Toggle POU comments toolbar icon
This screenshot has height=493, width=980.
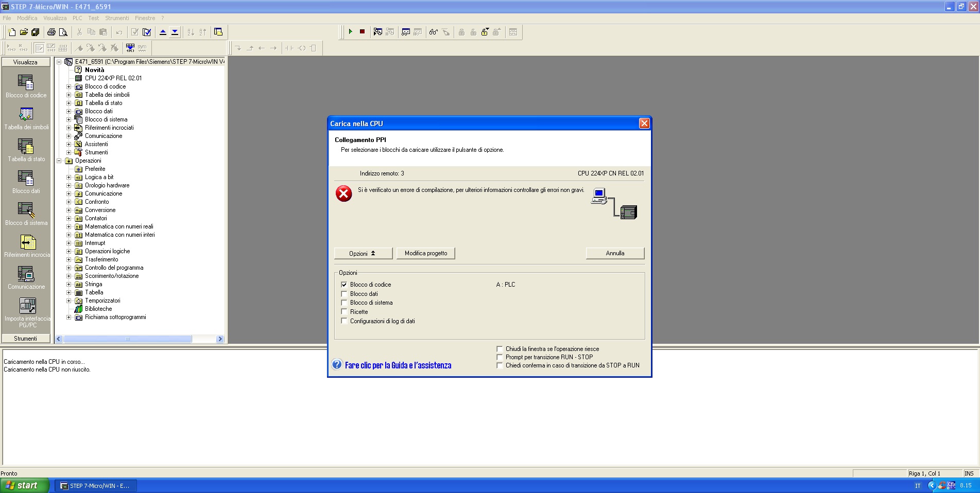[x=39, y=48]
